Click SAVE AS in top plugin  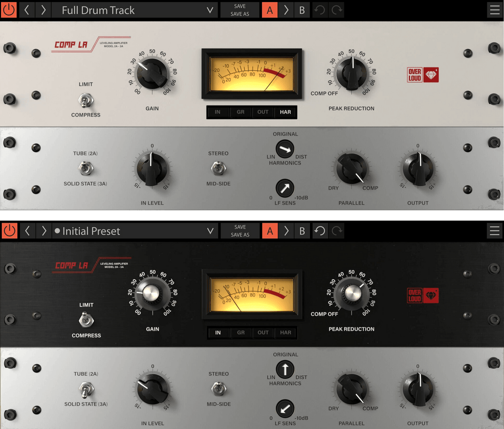click(240, 14)
